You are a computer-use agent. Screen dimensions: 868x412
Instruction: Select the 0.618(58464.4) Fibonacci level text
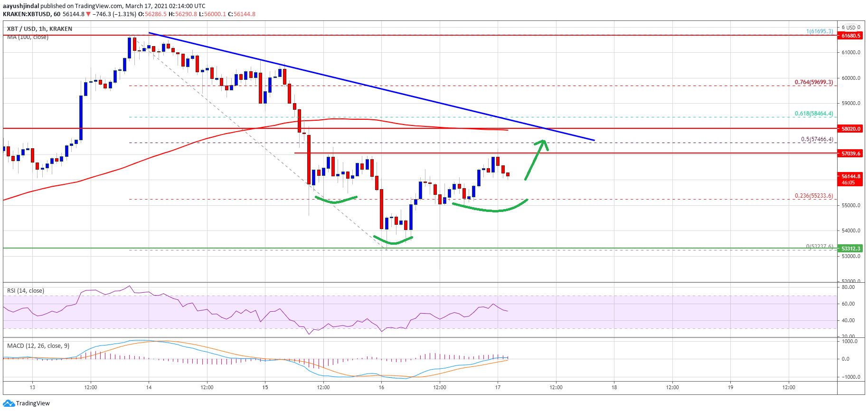[814, 114]
